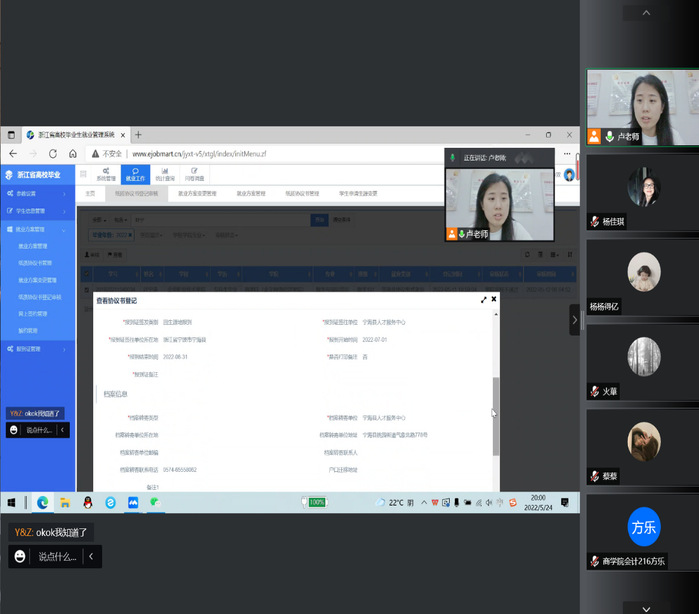Focus the 说点什么 chat input
This screenshot has width=699, height=614.
57,556
